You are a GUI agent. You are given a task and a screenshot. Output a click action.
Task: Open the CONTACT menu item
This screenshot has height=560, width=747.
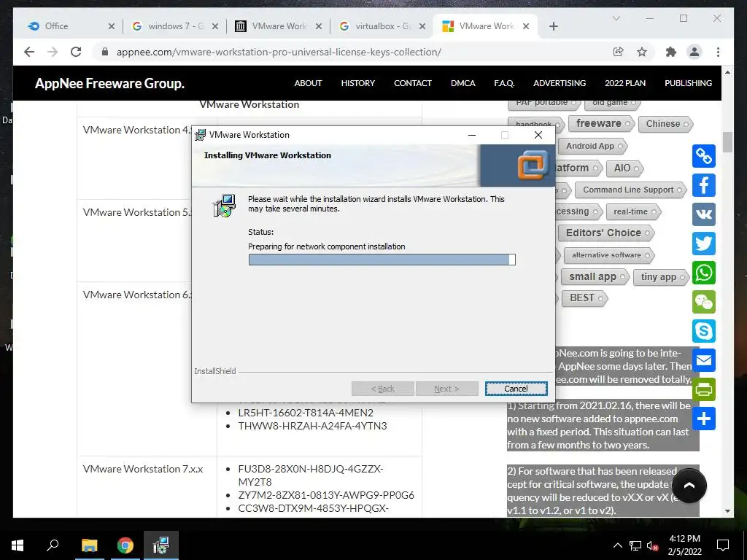tap(413, 83)
